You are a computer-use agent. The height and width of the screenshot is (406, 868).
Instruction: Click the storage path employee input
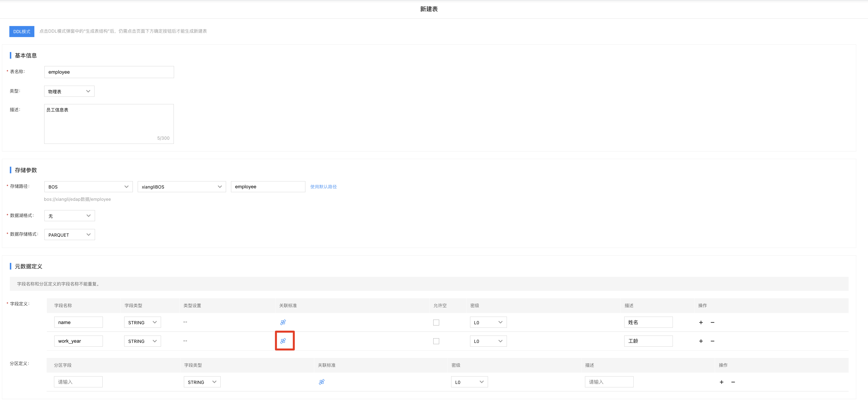pyautogui.click(x=268, y=187)
